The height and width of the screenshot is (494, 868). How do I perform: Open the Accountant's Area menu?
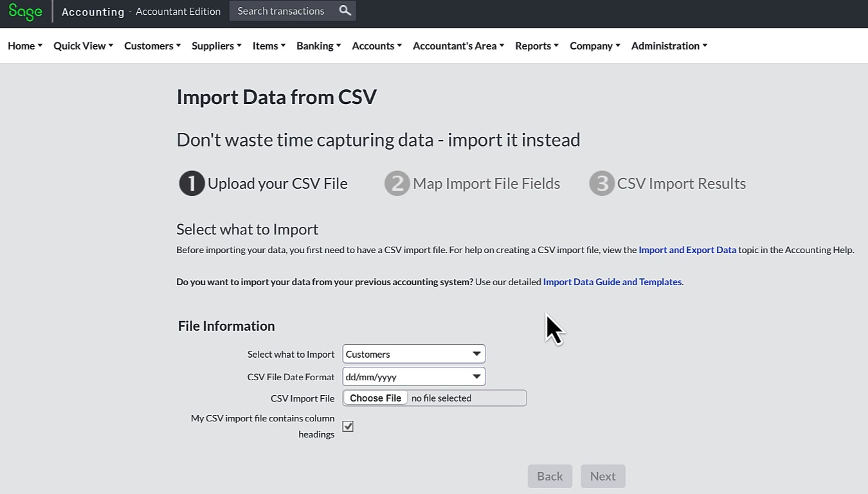(458, 46)
